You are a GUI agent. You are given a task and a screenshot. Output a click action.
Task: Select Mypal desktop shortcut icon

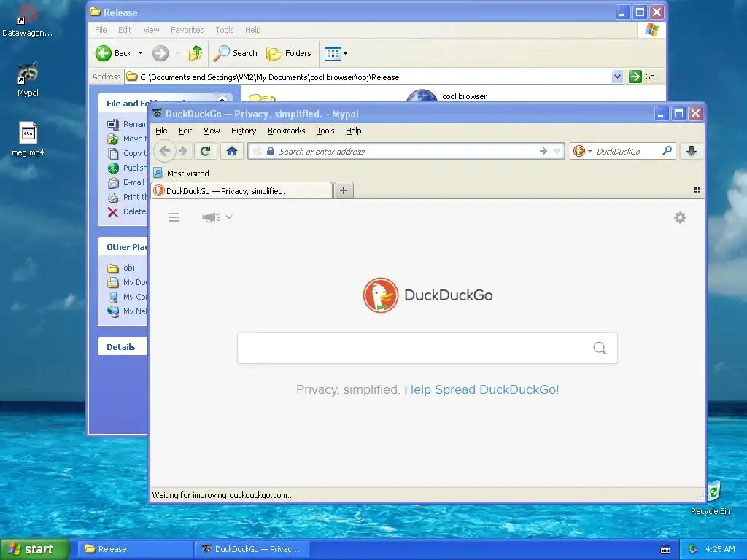pyautogui.click(x=28, y=79)
